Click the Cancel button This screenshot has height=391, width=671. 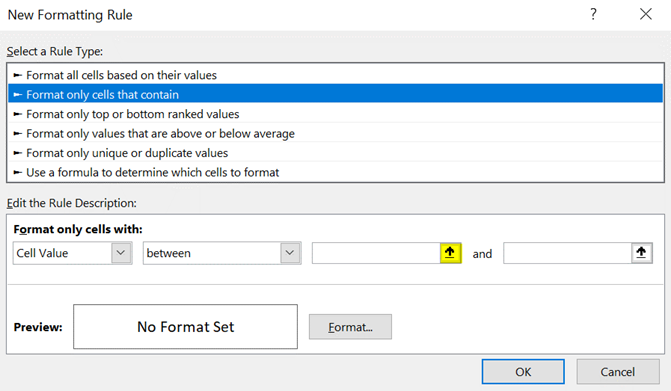tap(618, 372)
